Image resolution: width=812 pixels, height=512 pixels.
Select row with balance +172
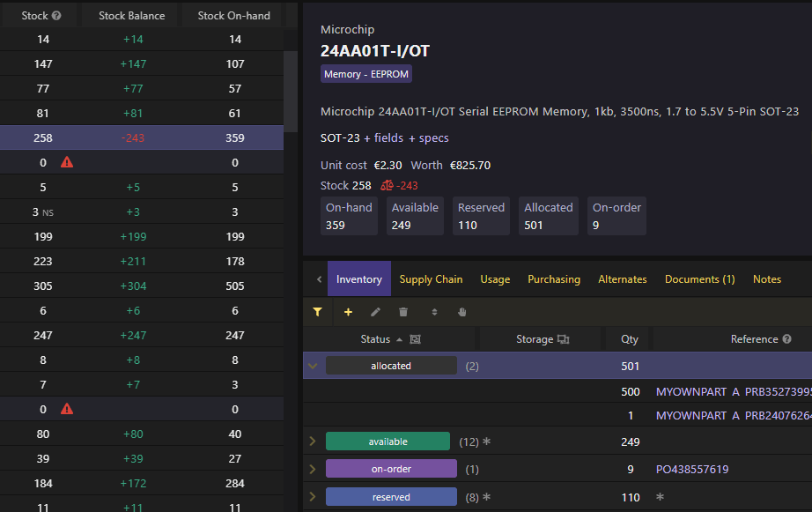coord(142,484)
